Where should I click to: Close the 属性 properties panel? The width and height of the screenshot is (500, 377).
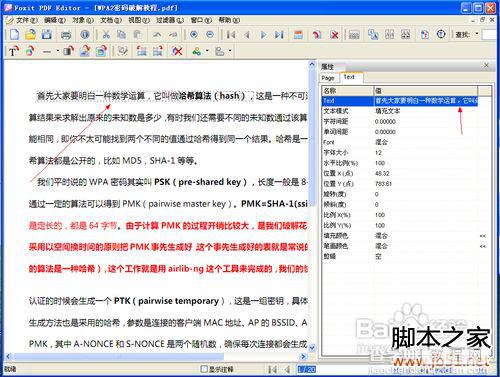coord(486,65)
